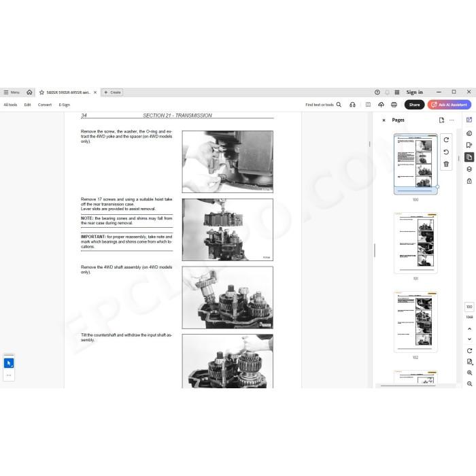The width and height of the screenshot is (476, 476).
Task: Click 'Remove 17 screws' paragraph text
Action: 126,204
